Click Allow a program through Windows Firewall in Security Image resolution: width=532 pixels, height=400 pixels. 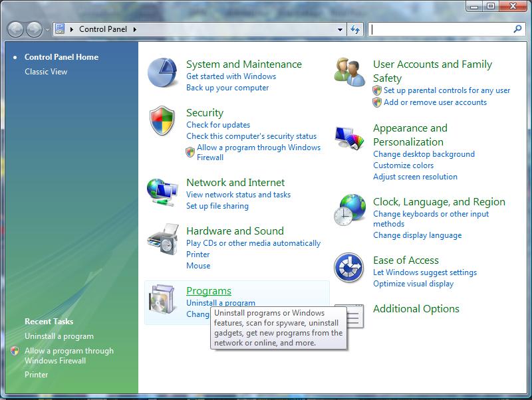point(259,152)
